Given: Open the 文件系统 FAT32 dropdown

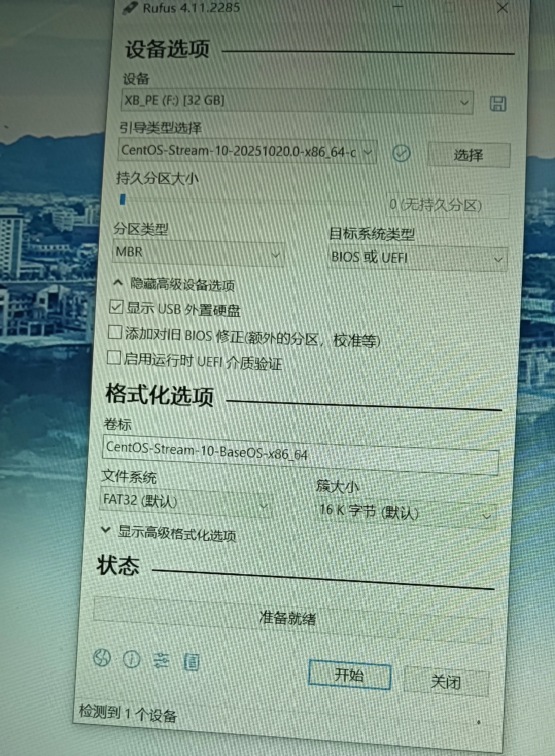Looking at the screenshot, I should click(185, 502).
